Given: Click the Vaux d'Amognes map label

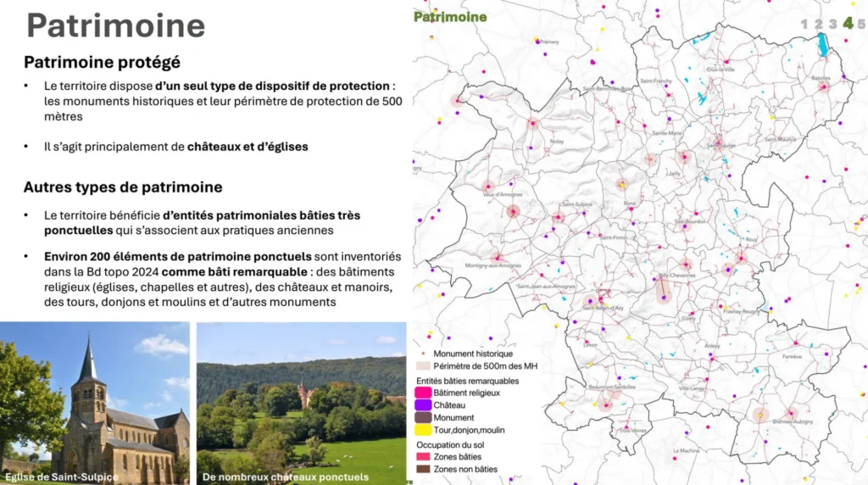Looking at the screenshot, I should click(x=502, y=195).
